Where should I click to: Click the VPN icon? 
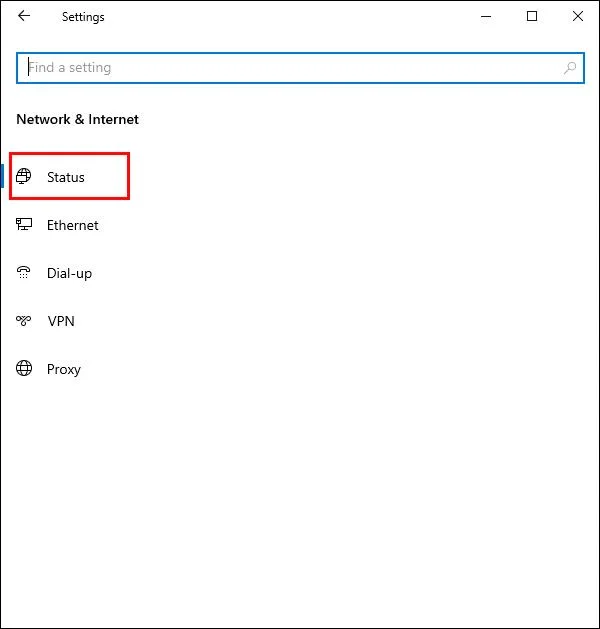pos(24,321)
